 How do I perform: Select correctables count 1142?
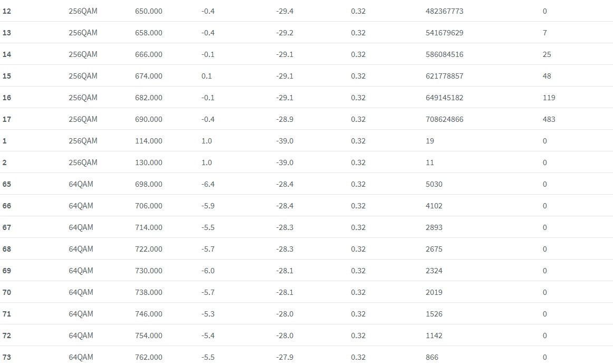(434, 336)
